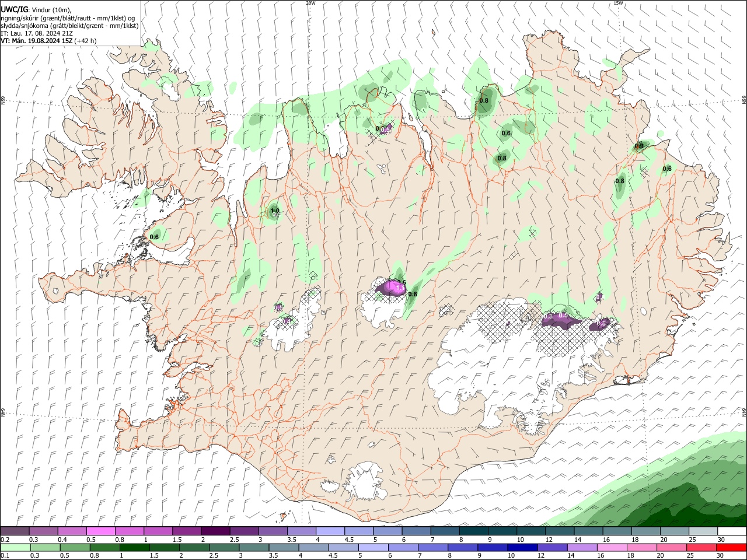The height and width of the screenshot is (560, 747).
Task: Select lower scale swatch labeled 1.5
Action: coord(164,547)
